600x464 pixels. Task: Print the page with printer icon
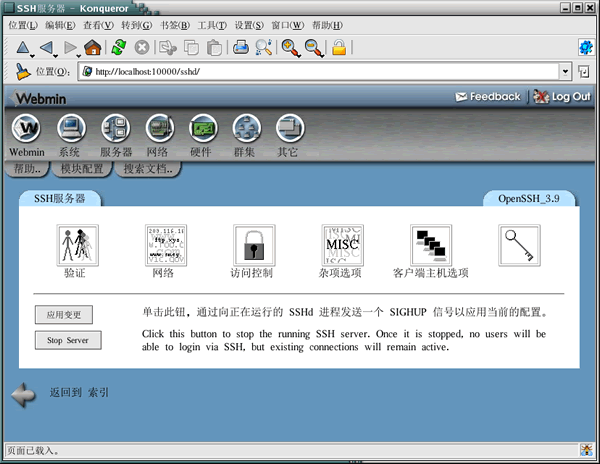point(241,47)
